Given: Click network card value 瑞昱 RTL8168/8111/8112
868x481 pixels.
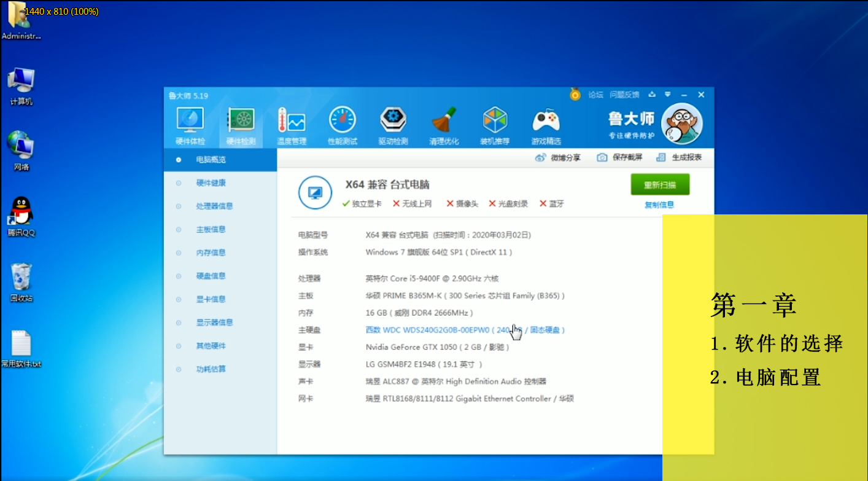Looking at the screenshot, I should (x=470, y=399).
